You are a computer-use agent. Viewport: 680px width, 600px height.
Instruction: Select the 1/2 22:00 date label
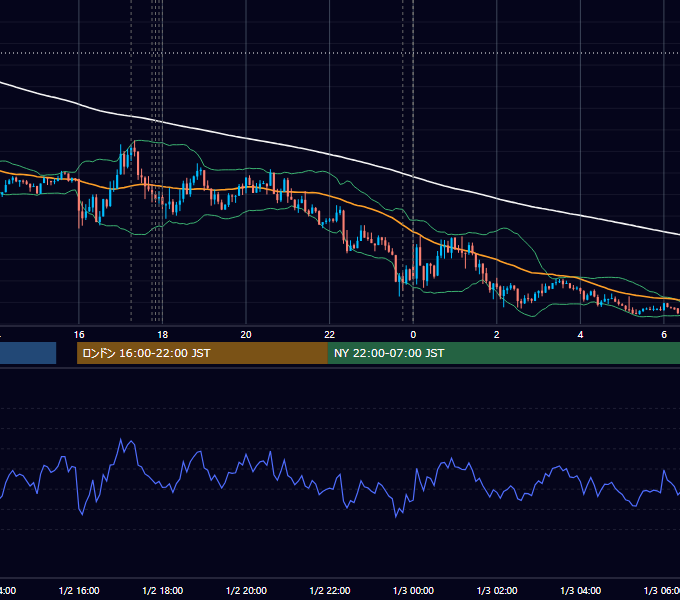pyautogui.click(x=330, y=590)
